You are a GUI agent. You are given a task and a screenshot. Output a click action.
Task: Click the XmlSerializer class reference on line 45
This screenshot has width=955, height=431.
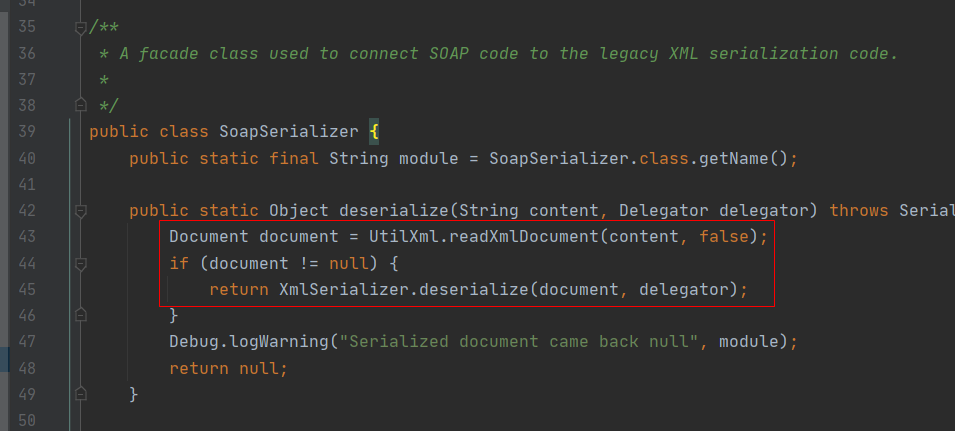(343, 289)
